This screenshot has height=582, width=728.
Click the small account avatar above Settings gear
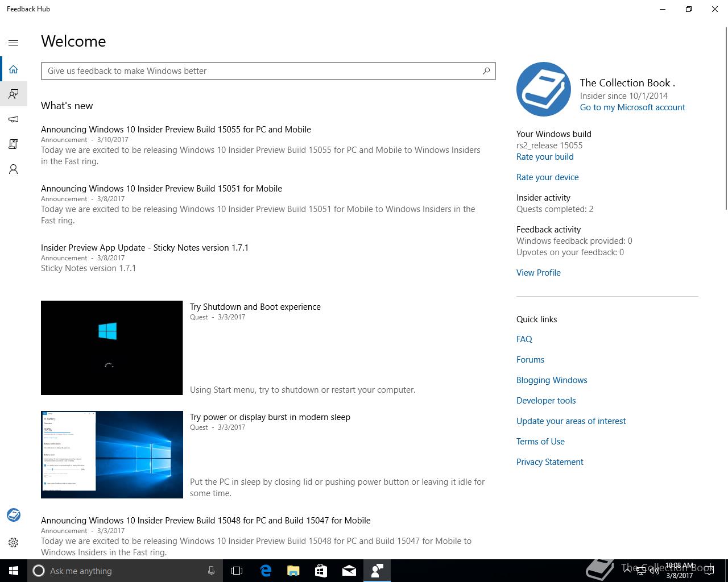coord(14,515)
